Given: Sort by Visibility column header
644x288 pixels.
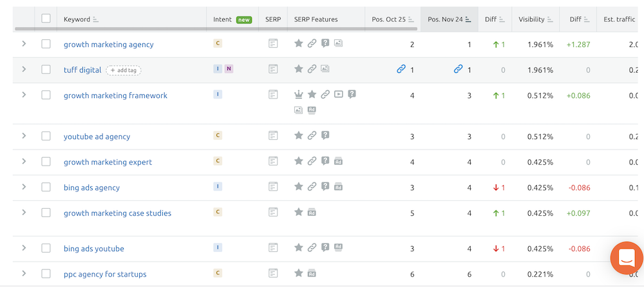Looking at the screenshot, I should tap(536, 19).
